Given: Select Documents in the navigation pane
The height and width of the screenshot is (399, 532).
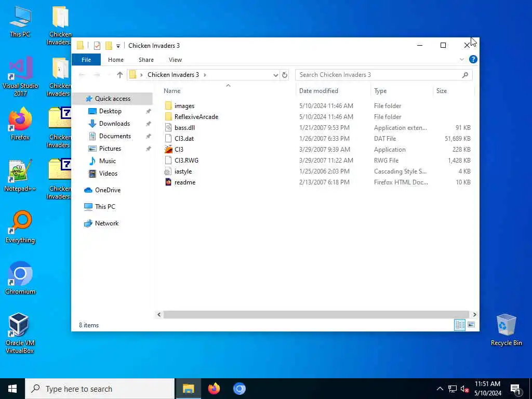Looking at the screenshot, I should click(115, 136).
